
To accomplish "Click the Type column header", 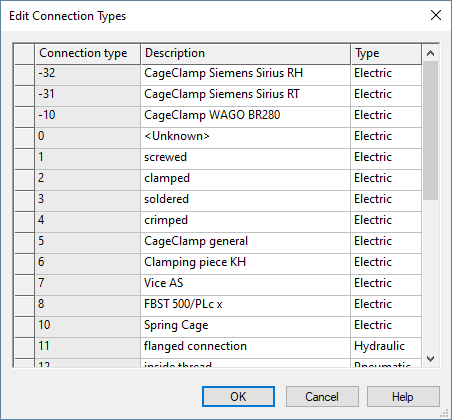I will pos(386,54).
